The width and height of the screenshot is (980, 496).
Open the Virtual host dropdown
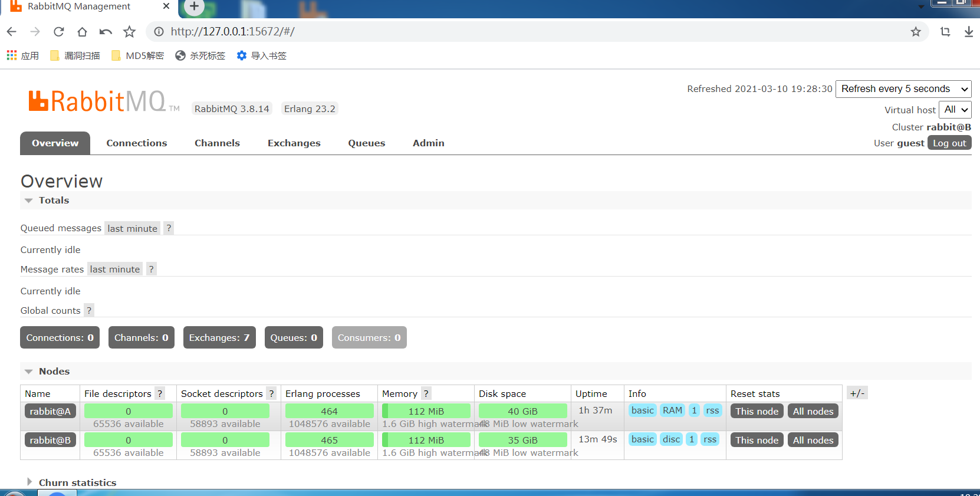(x=955, y=110)
